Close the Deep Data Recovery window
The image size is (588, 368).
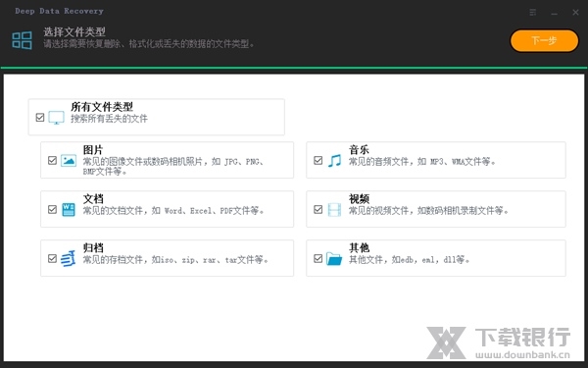(575, 13)
